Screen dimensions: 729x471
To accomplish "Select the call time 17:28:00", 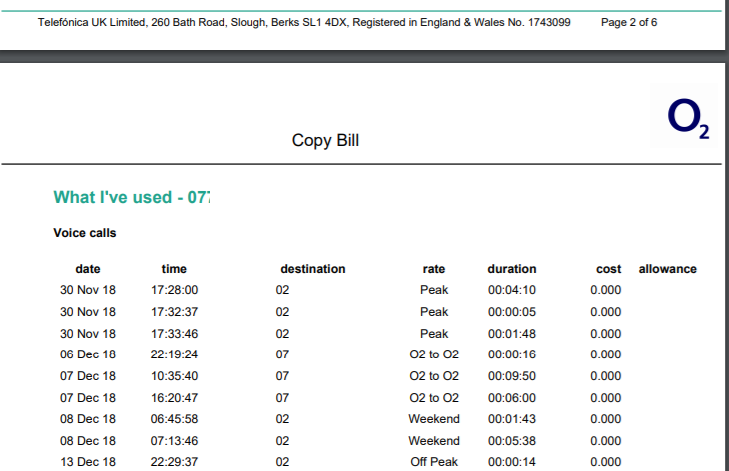I will click(x=174, y=290).
